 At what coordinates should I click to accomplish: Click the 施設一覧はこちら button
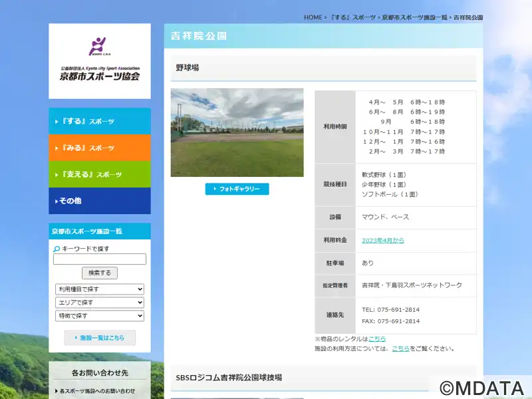coord(100,338)
